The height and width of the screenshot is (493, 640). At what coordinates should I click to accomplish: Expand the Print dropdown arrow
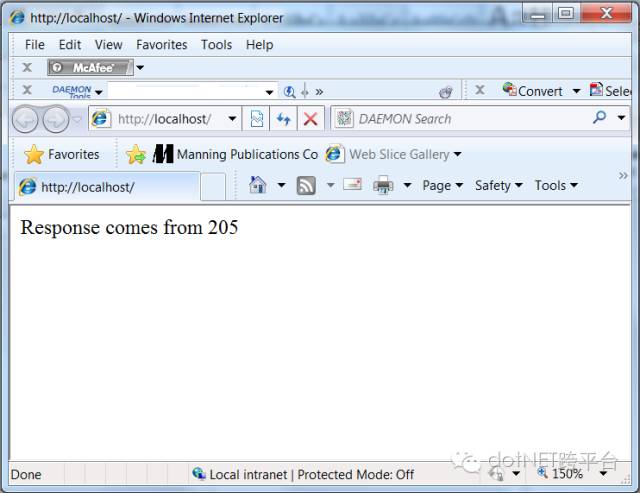click(x=407, y=185)
